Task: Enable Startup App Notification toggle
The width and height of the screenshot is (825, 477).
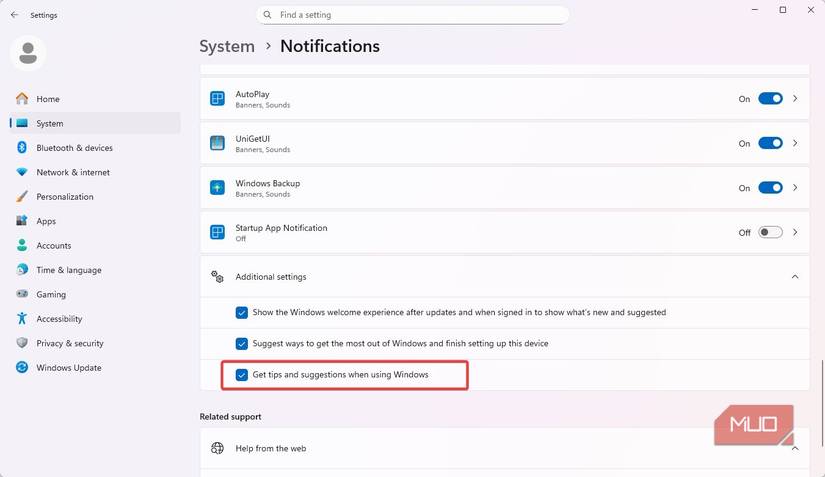Action: tap(770, 232)
